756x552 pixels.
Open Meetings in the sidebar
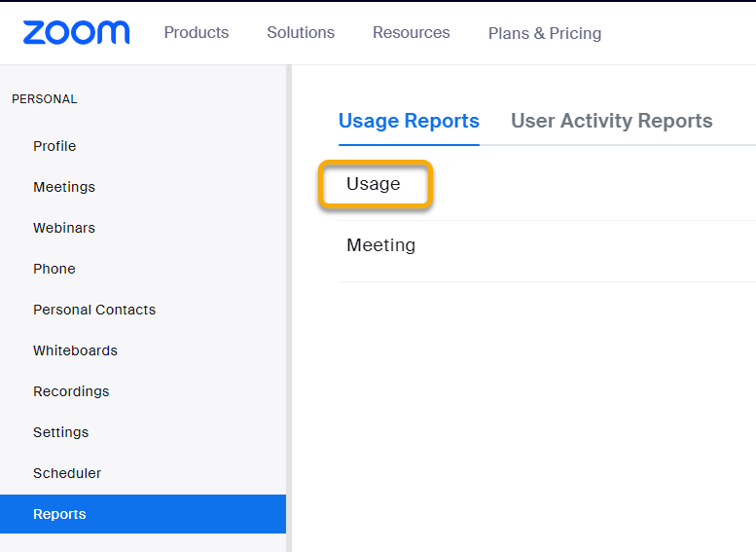(x=64, y=187)
